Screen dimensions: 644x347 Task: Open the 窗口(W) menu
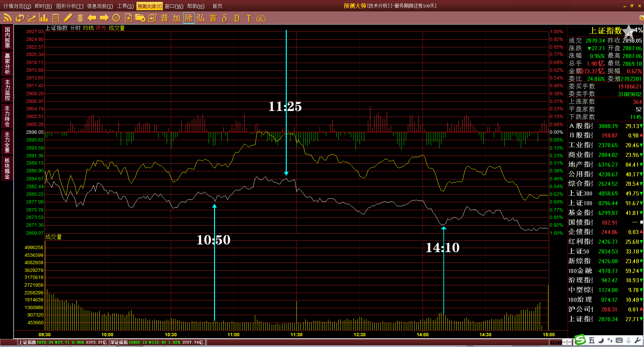click(174, 6)
